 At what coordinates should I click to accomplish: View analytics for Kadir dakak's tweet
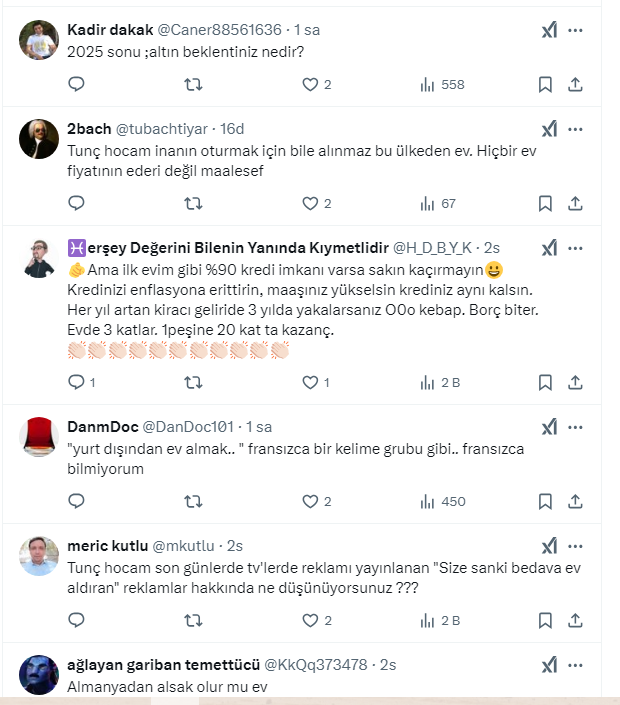441,85
